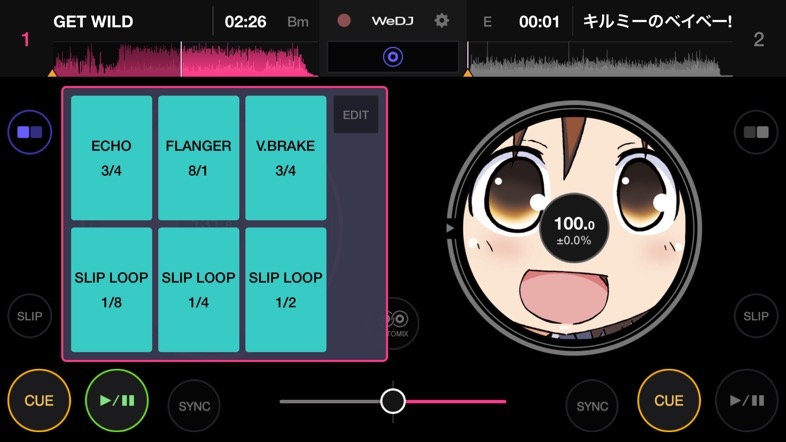The width and height of the screenshot is (786, 442).
Task: Tap the purple target icon in the center display
Action: click(x=393, y=57)
